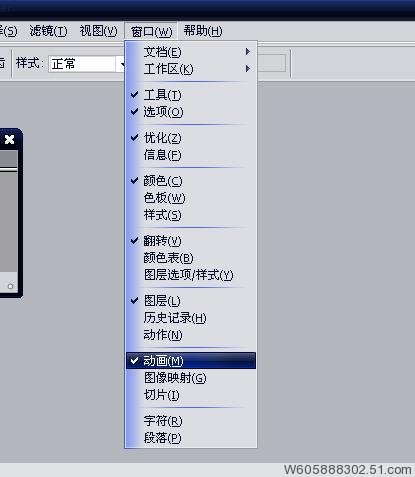Open the 帮助(H) menu
Screen dimensions: 415x477
tap(203, 31)
